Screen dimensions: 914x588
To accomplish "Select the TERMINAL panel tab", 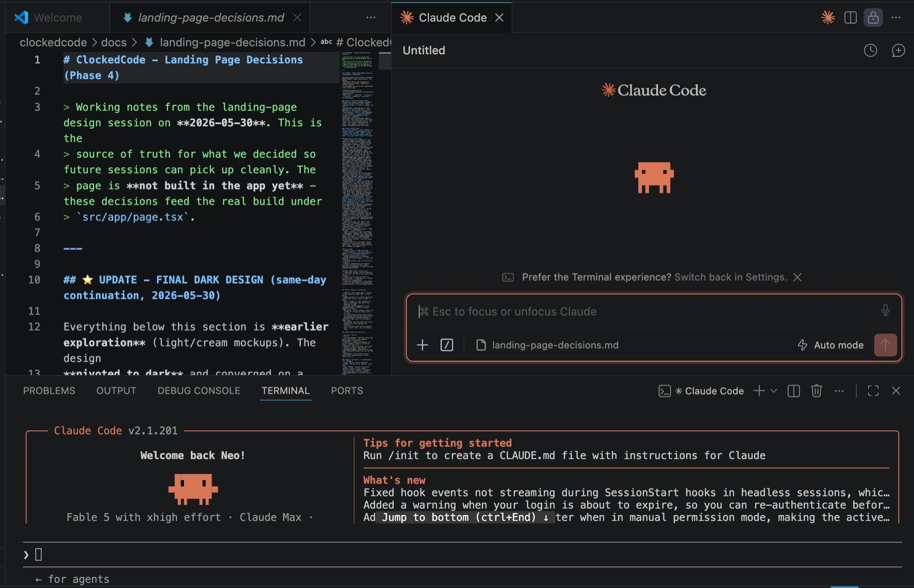I will click(x=286, y=390).
